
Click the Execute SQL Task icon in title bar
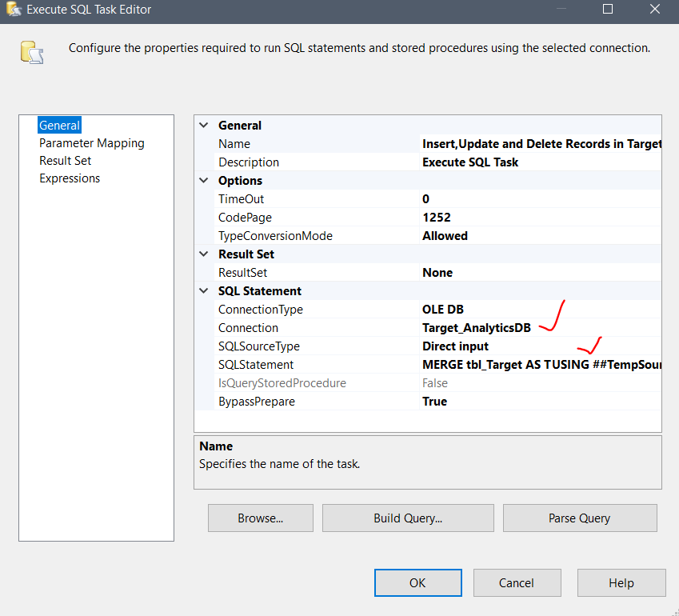11,10
